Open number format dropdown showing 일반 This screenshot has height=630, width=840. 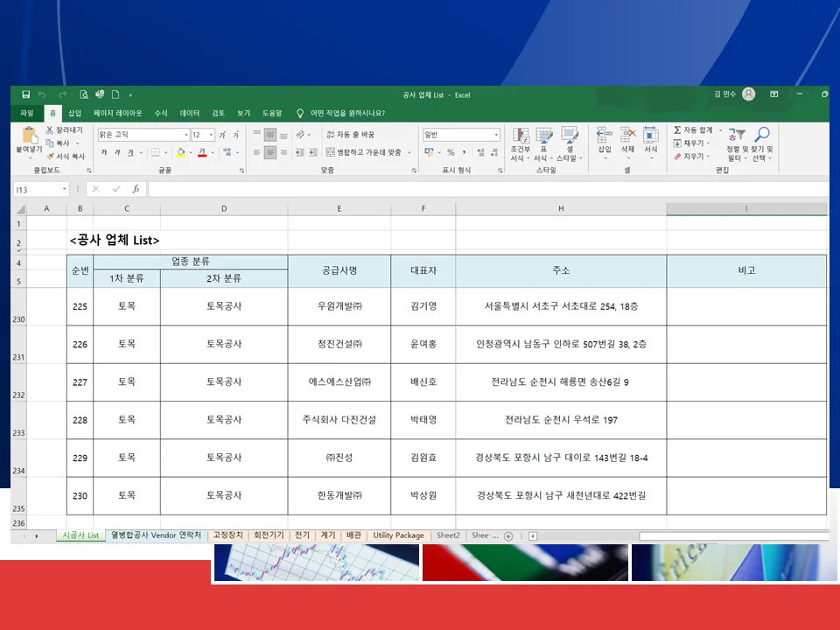click(496, 135)
